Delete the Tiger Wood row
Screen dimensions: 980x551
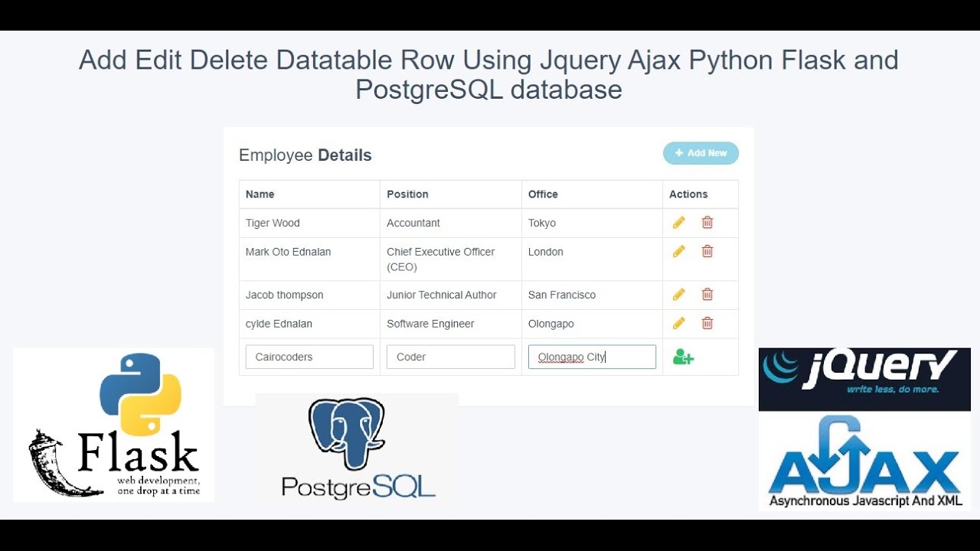tap(707, 223)
